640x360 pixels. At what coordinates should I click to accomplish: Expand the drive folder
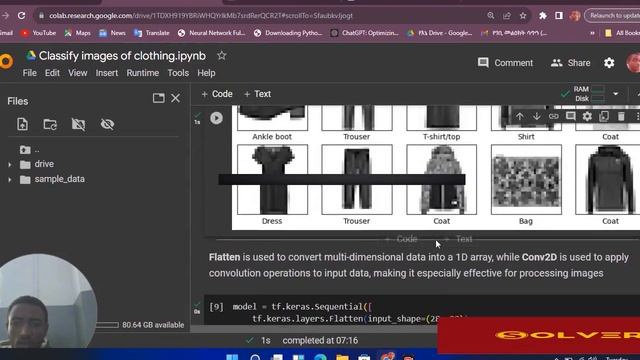(10, 164)
